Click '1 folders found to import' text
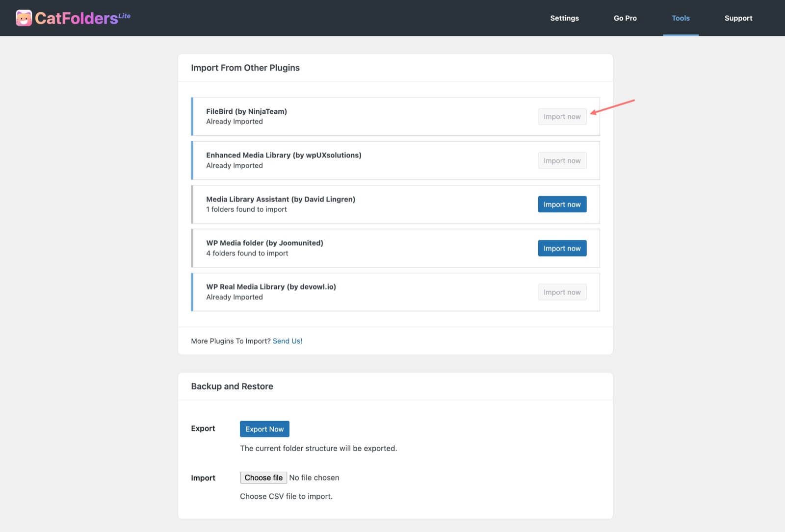The image size is (785, 532). pyautogui.click(x=246, y=209)
